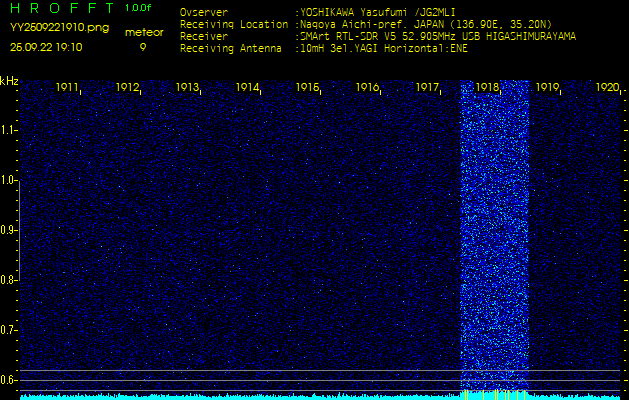Click the HROFFT title text
629x400 pixels.
point(62,8)
